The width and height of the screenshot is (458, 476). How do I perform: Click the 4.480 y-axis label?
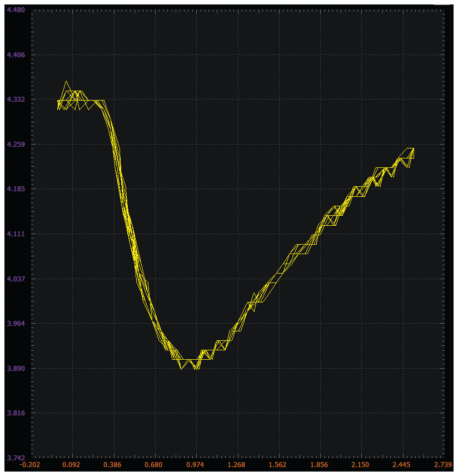click(x=16, y=9)
